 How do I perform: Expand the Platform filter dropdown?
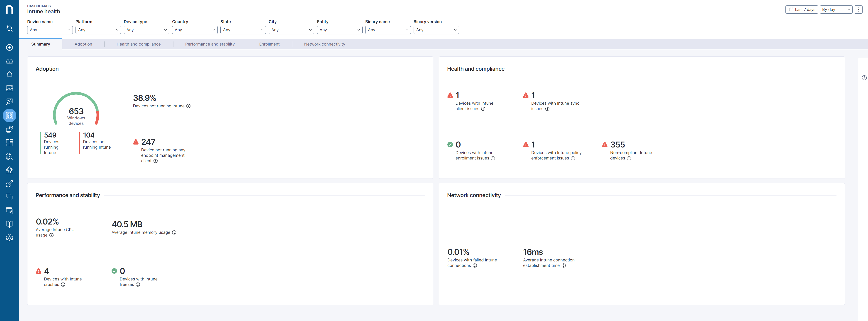(x=98, y=30)
